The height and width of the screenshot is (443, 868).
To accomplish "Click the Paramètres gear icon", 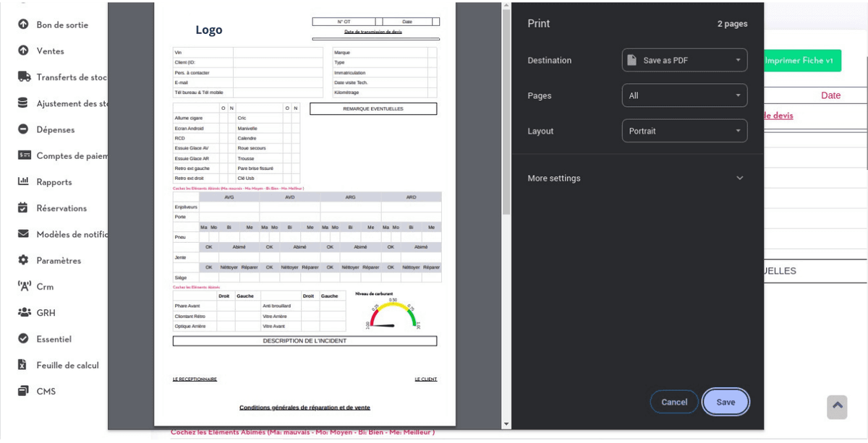I will point(23,260).
